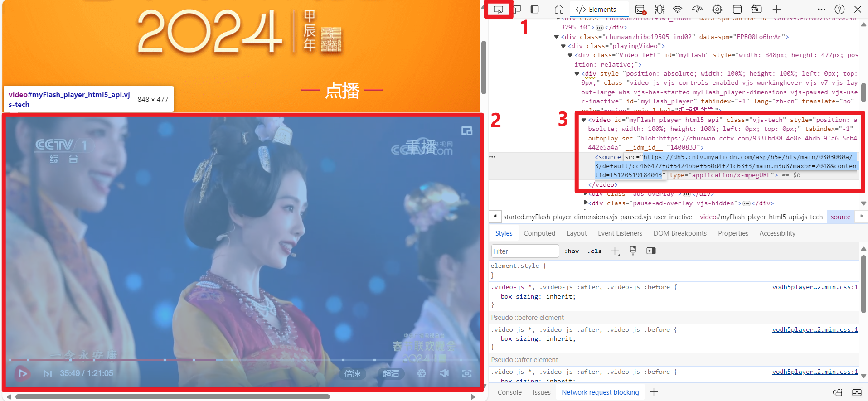Open the 倍速 playback speed menu
The image size is (868, 401).
(x=353, y=374)
